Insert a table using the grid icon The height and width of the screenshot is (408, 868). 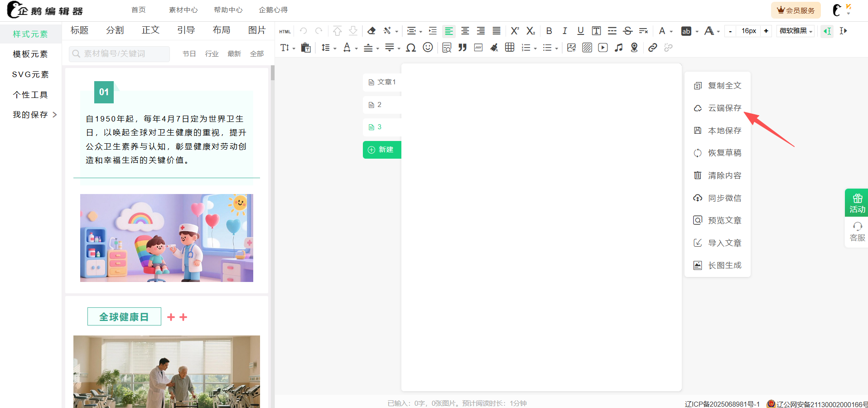(510, 48)
